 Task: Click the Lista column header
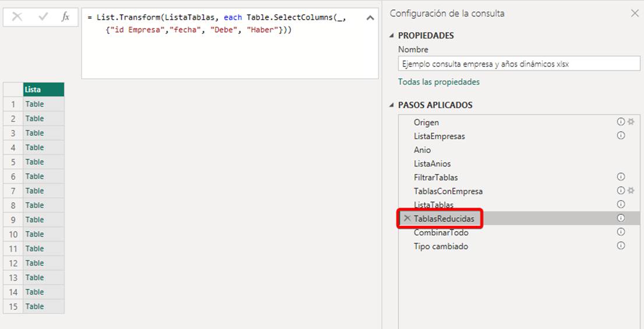point(43,90)
